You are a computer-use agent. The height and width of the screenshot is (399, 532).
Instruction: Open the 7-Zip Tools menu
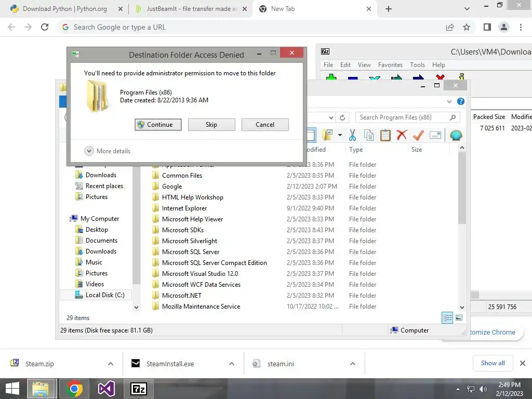[x=417, y=65]
